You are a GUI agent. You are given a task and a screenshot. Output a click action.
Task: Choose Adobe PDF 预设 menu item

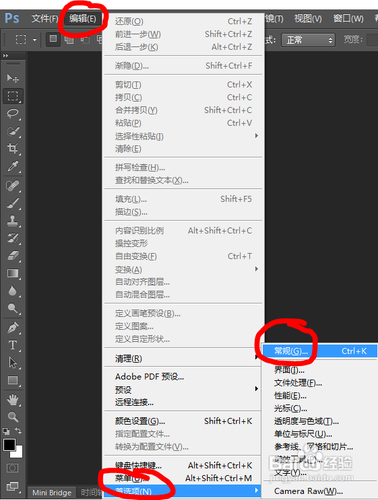183,377
